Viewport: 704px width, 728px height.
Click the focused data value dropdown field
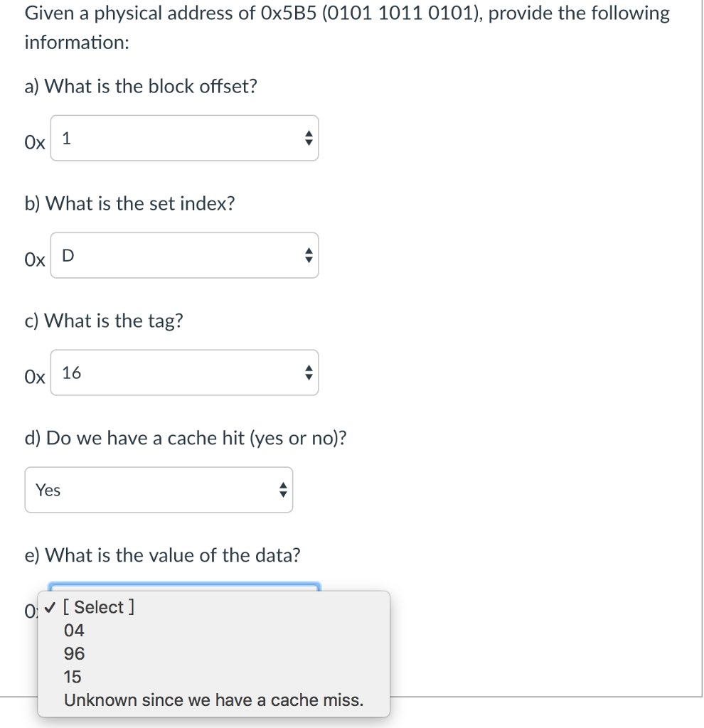[x=184, y=587]
